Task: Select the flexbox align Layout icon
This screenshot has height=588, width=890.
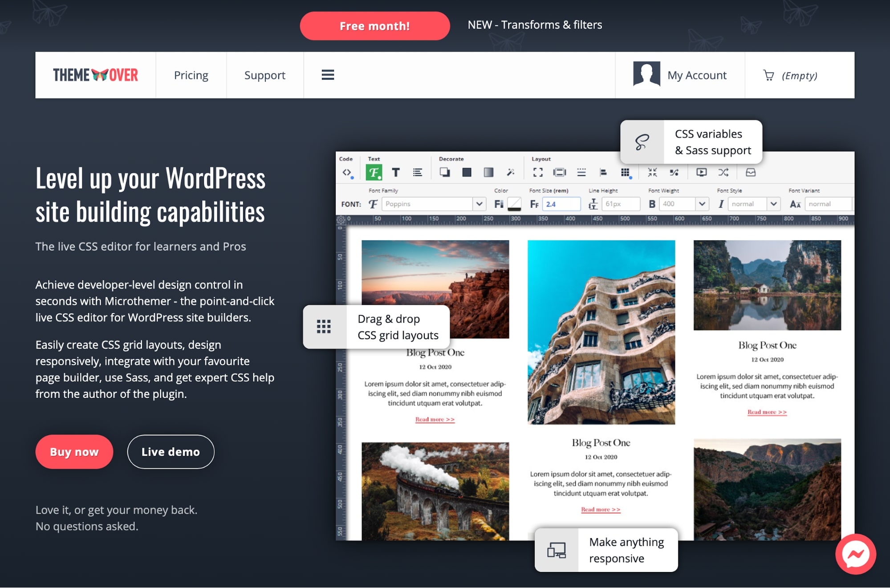Action: click(x=603, y=172)
